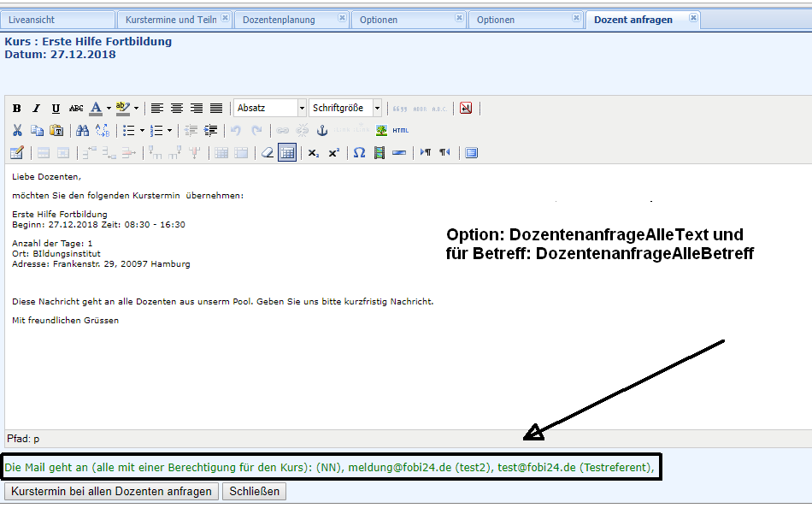This screenshot has width=812, height=514.
Task: Click the binoculars find icon
Action: 82,131
